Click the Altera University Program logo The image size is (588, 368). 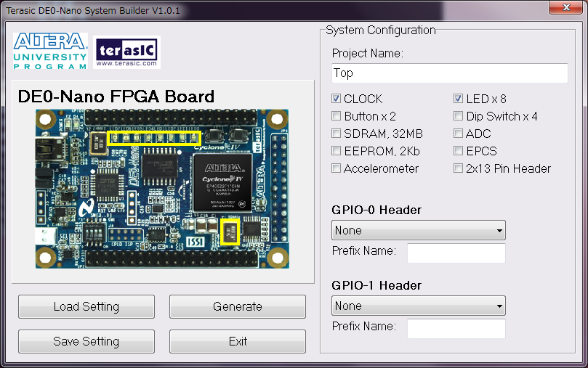pos(50,51)
